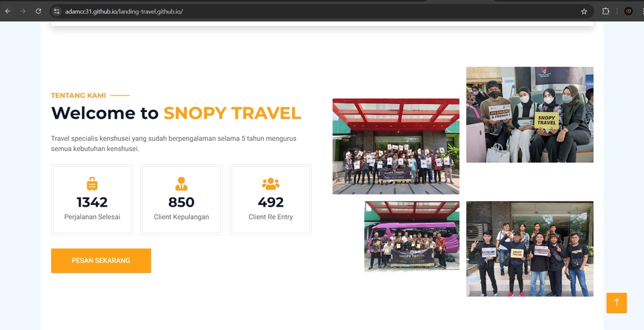Open the browser profile avatar

coord(629,11)
